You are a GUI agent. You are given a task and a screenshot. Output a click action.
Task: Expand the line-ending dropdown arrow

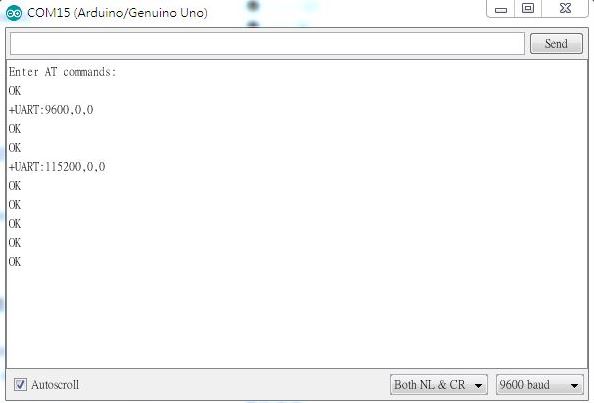coord(478,386)
